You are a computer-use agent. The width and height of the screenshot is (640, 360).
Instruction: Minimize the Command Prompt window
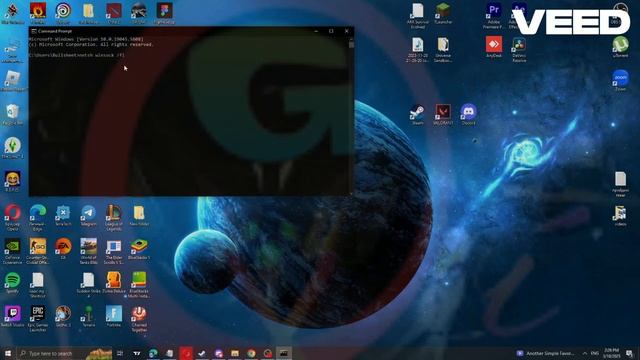316,31
